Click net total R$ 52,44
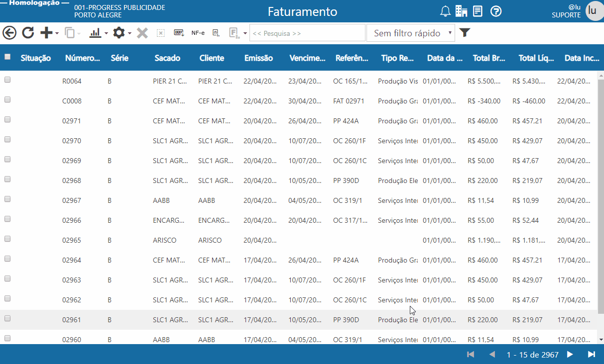 click(525, 220)
